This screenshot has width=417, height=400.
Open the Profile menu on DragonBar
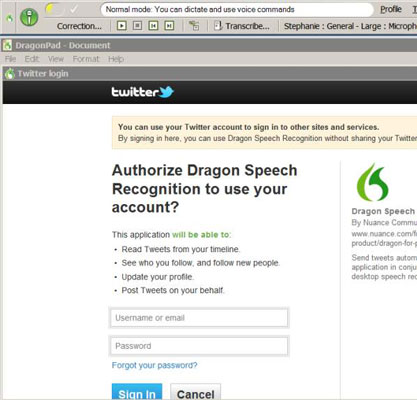(391, 9)
